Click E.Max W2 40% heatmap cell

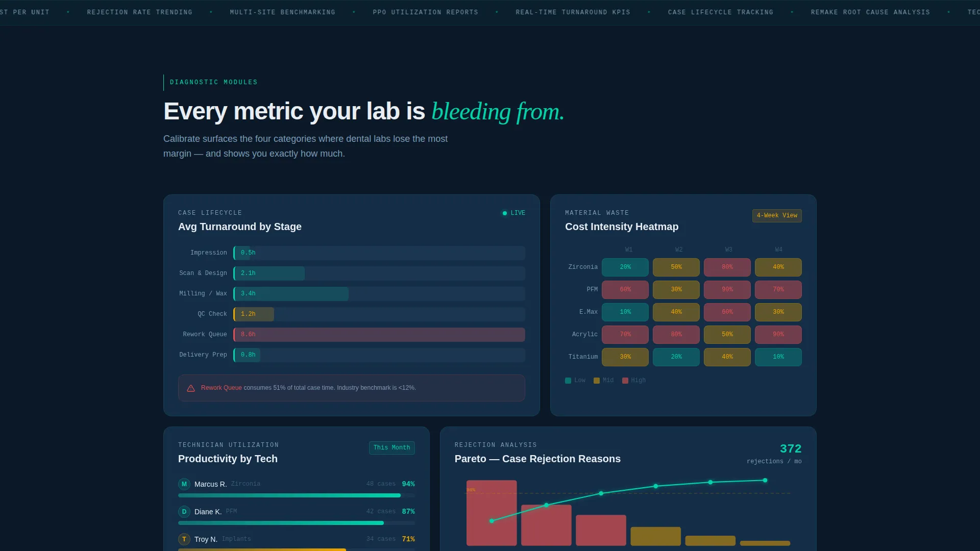[676, 312]
